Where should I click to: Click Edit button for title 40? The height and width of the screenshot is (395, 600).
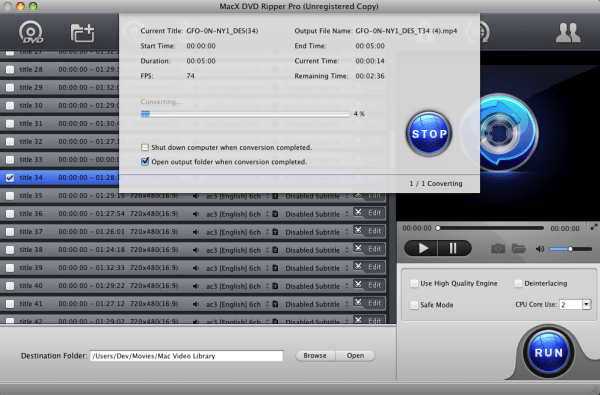pyautogui.click(x=374, y=285)
